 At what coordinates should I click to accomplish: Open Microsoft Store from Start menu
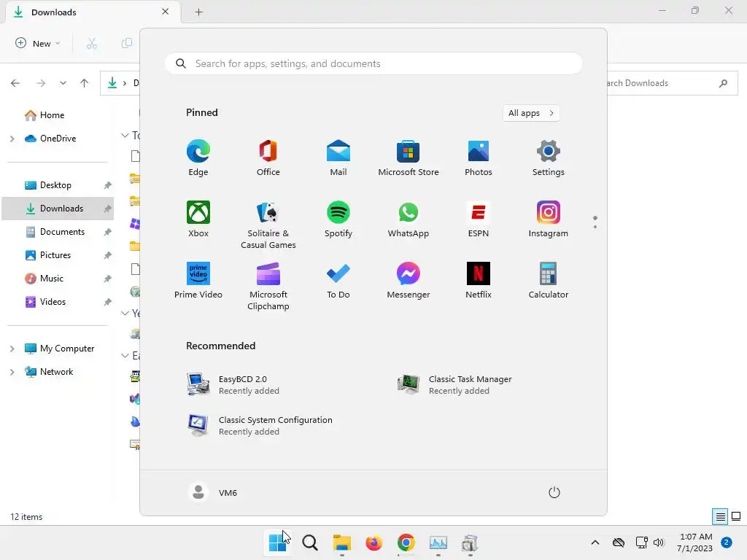click(409, 157)
